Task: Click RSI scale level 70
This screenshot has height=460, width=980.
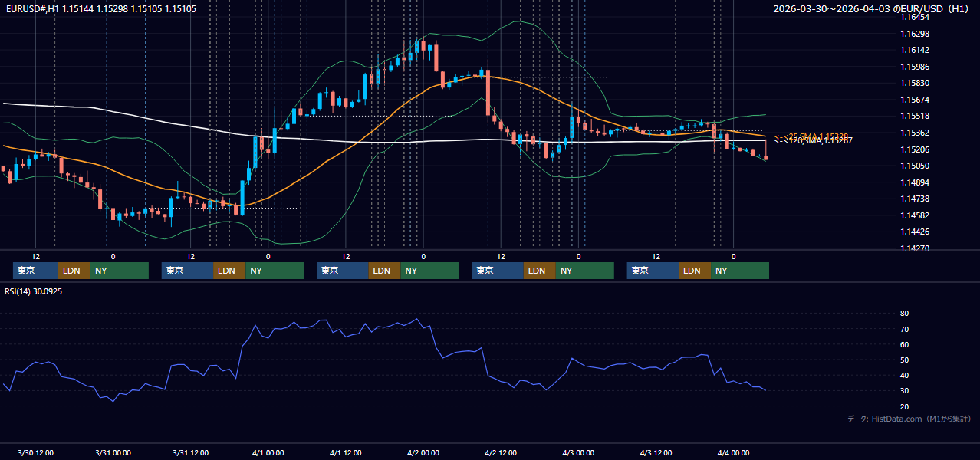Action: pyautogui.click(x=904, y=330)
